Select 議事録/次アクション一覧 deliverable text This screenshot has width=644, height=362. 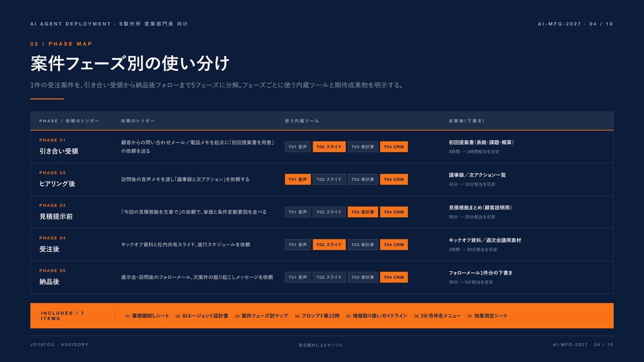[x=477, y=175]
